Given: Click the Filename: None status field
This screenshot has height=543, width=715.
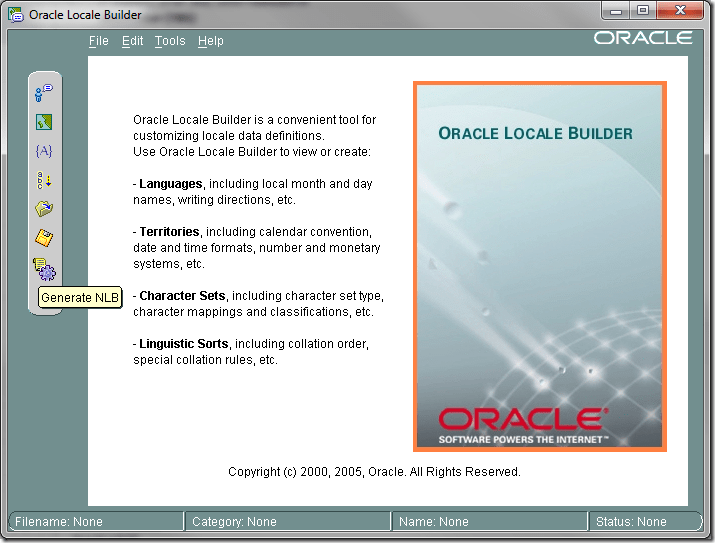Looking at the screenshot, I should pos(96,521).
